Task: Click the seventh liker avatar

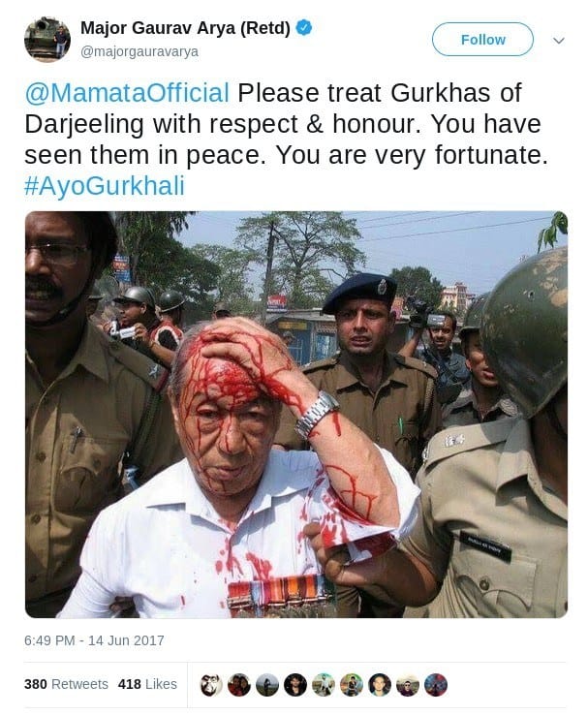Action: click(380, 684)
